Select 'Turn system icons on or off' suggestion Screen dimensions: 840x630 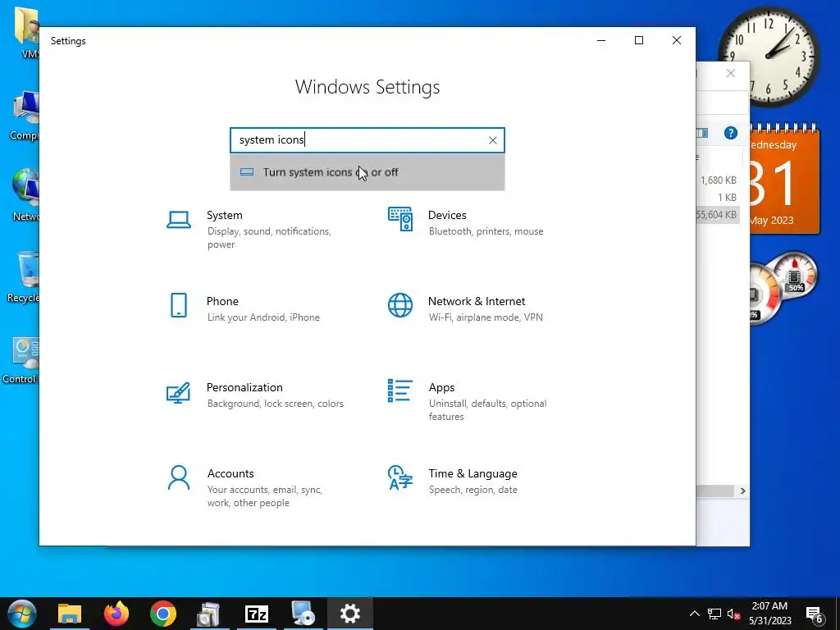[x=367, y=172]
